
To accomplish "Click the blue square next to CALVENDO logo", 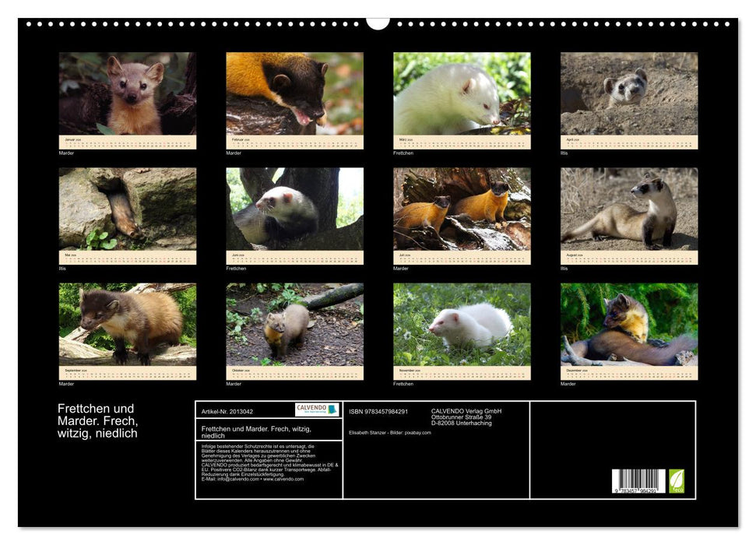I will [333, 410].
